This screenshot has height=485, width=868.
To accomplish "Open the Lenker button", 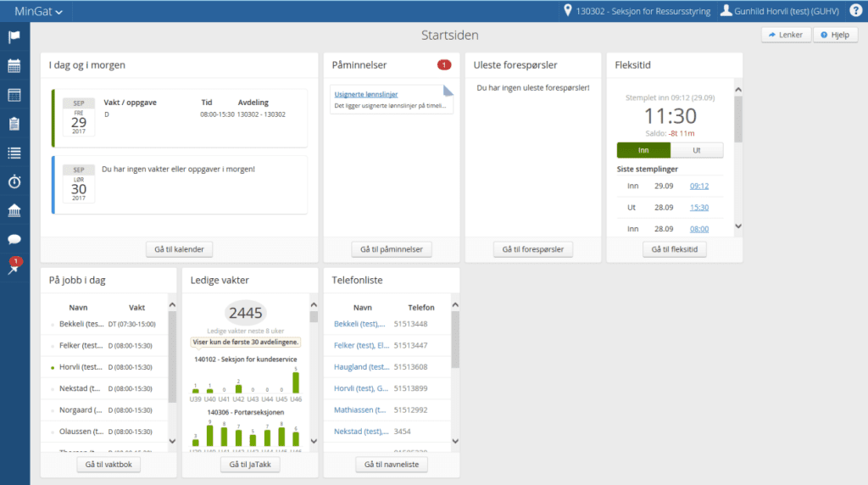I will [x=786, y=35].
